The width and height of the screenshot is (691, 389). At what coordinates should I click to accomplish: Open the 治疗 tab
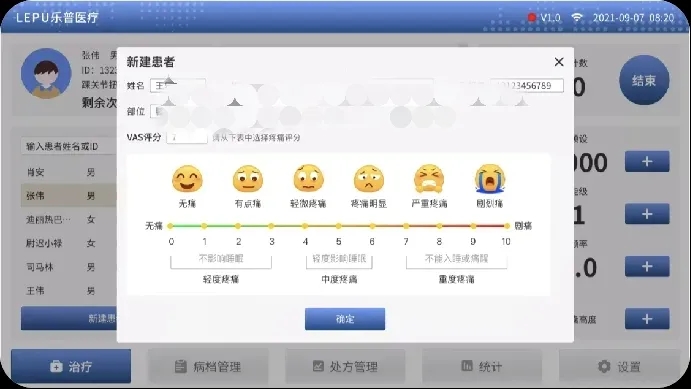click(x=71, y=366)
